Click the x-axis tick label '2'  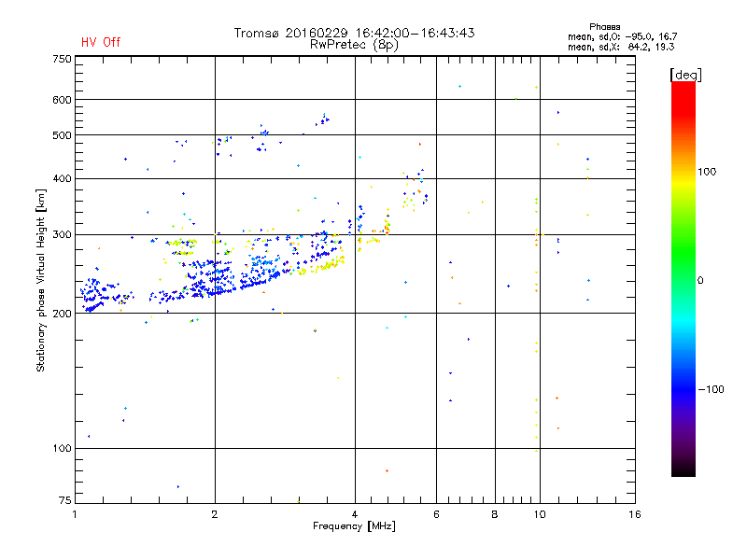pyautogui.click(x=215, y=514)
